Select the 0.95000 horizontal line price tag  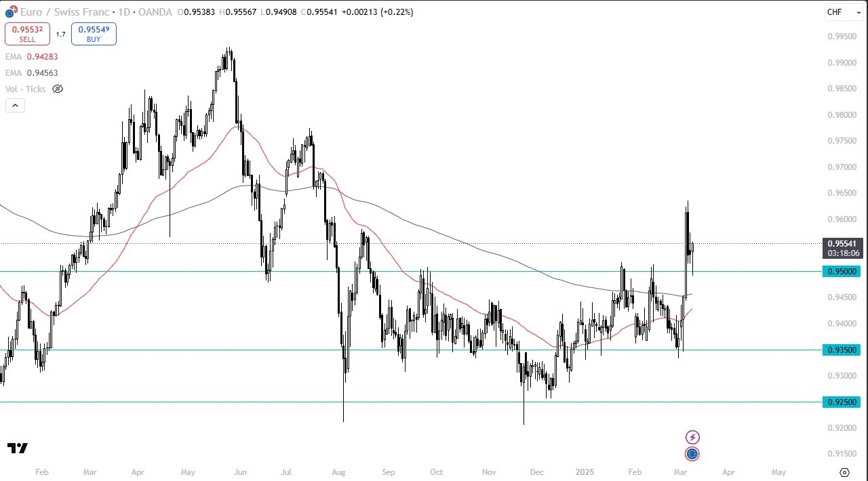point(844,271)
